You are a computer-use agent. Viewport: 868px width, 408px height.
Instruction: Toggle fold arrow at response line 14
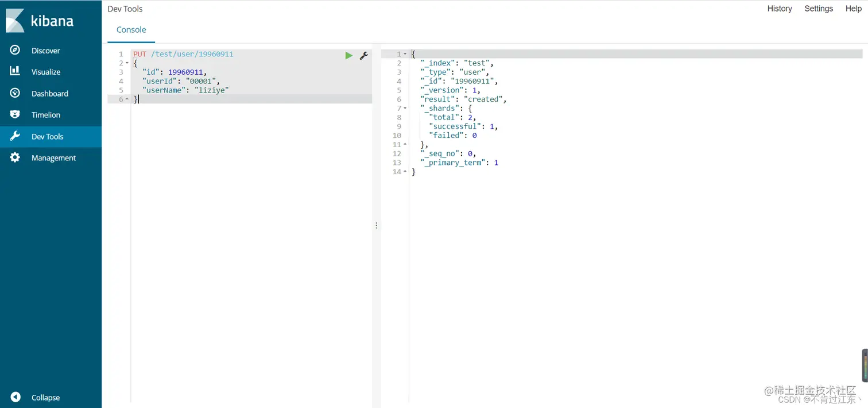[405, 172]
